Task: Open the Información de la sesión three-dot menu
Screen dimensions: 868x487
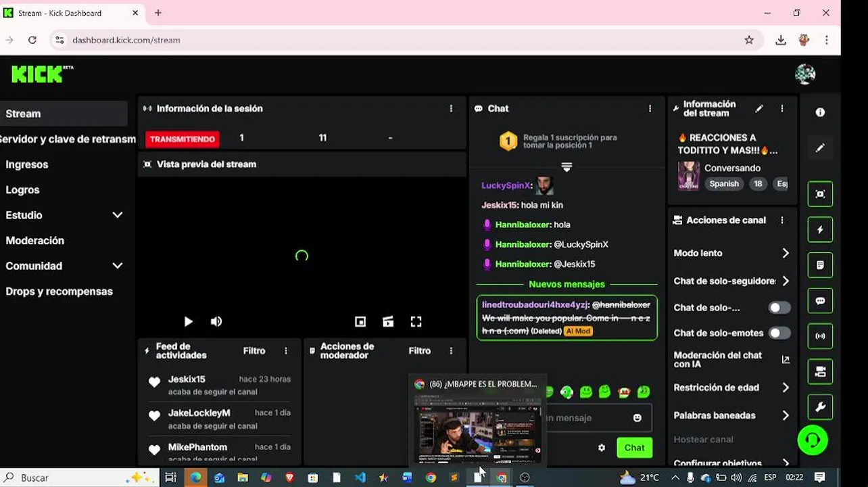Action: (451, 108)
